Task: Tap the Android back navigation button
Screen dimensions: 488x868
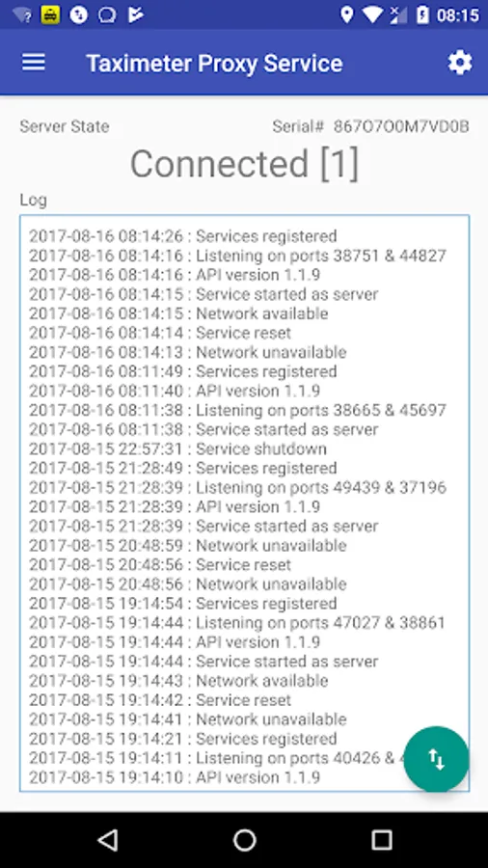Action: click(x=108, y=840)
